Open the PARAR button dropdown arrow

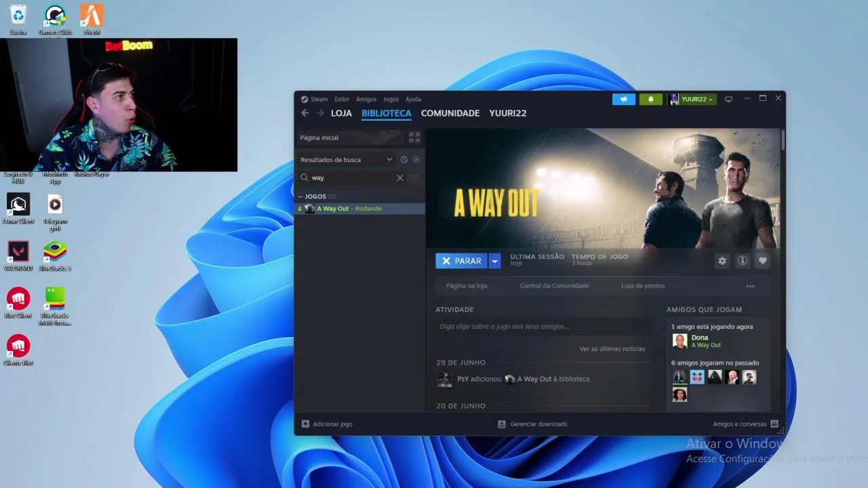pyautogui.click(x=495, y=260)
